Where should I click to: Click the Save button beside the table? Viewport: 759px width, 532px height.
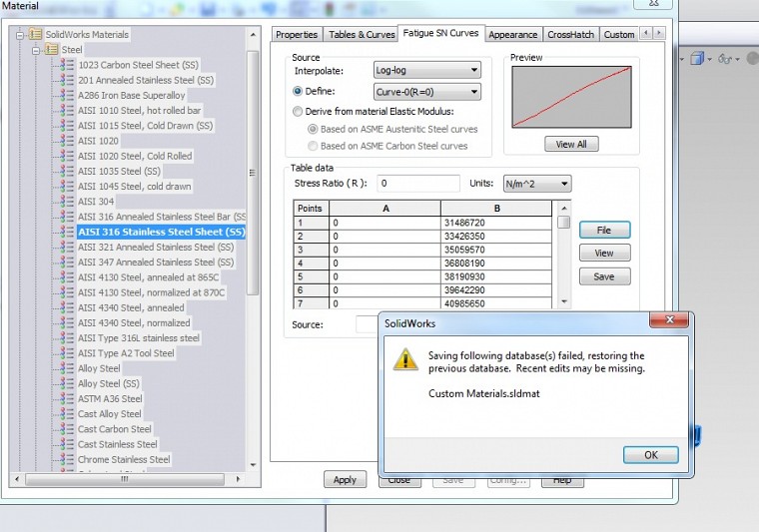point(604,276)
